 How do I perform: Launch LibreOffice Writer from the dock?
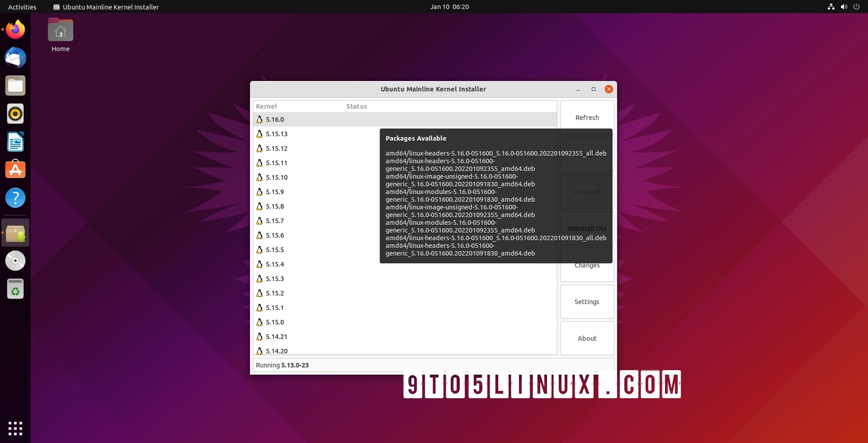point(15,142)
